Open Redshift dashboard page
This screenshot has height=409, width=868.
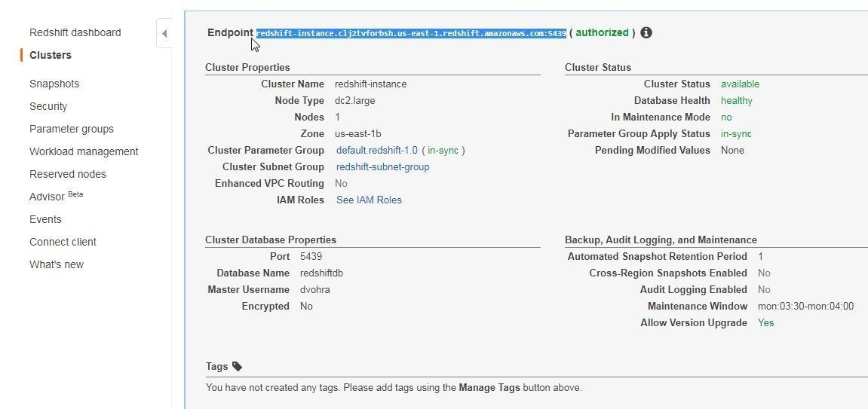pos(75,32)
